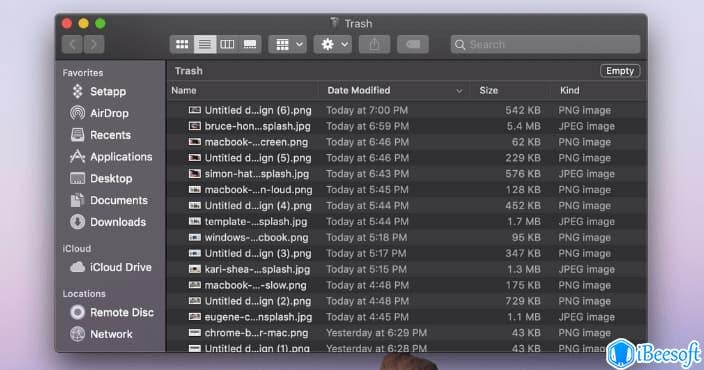Open the group-by arrangement dropdown
The image size is (704, 370).
point(288,44)
